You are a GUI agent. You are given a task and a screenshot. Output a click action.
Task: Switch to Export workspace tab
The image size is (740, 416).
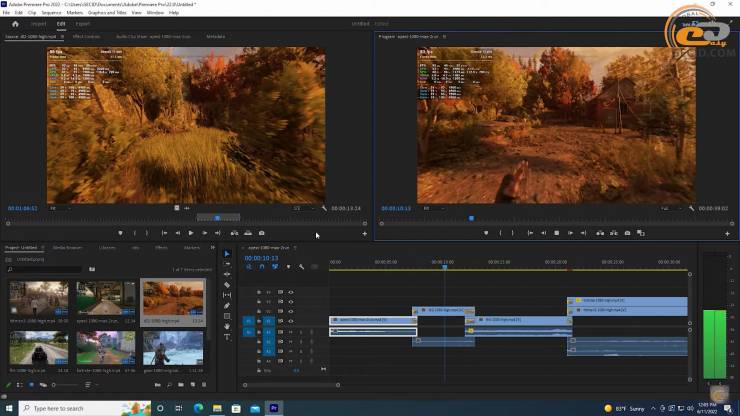click(x=83, y=24)
